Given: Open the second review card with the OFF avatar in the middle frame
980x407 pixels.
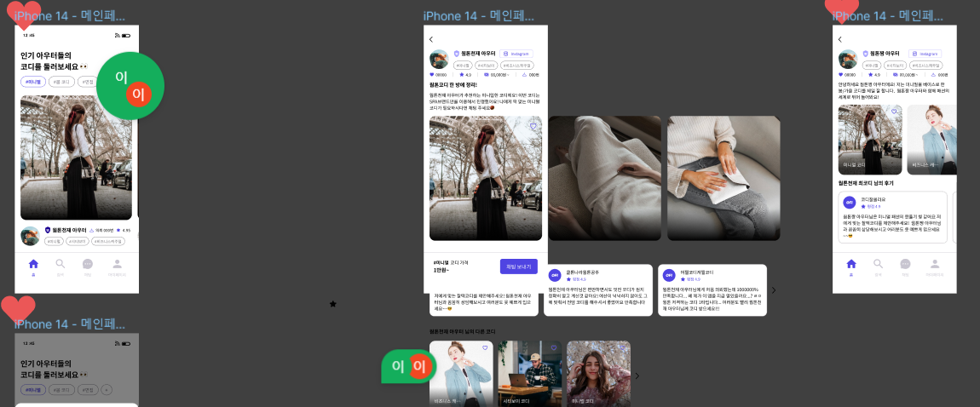Looking at the screenshot, I should (712, 290).
